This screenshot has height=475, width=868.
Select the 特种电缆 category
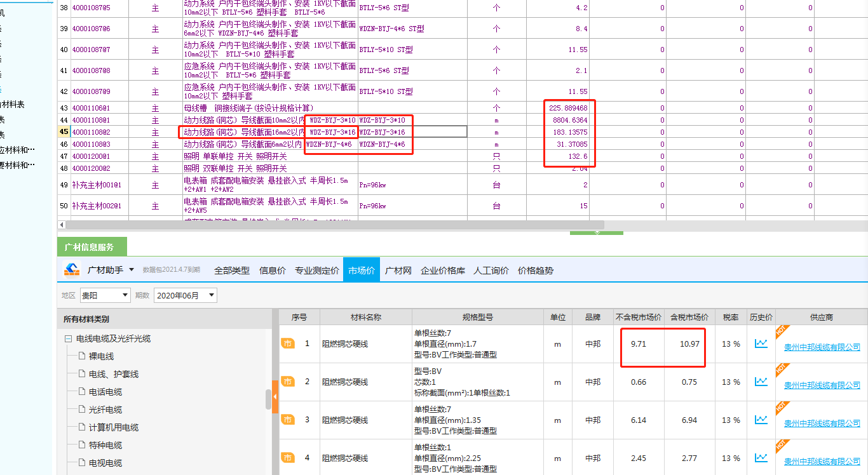click(x=105, y=445)
